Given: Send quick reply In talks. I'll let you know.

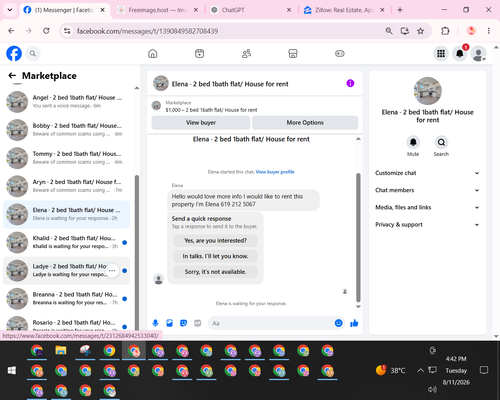Looking at the screenshot, I should click(215, 256).
